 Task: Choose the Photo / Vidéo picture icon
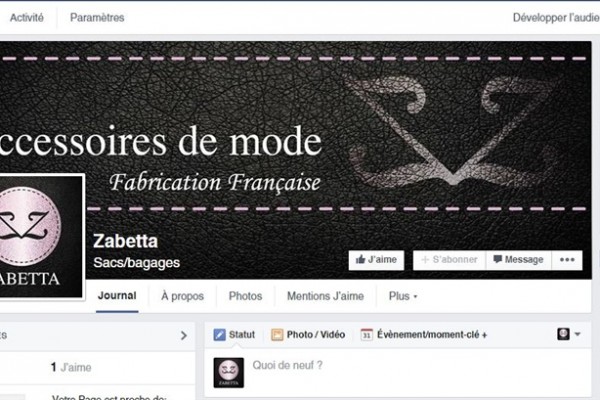277,335
